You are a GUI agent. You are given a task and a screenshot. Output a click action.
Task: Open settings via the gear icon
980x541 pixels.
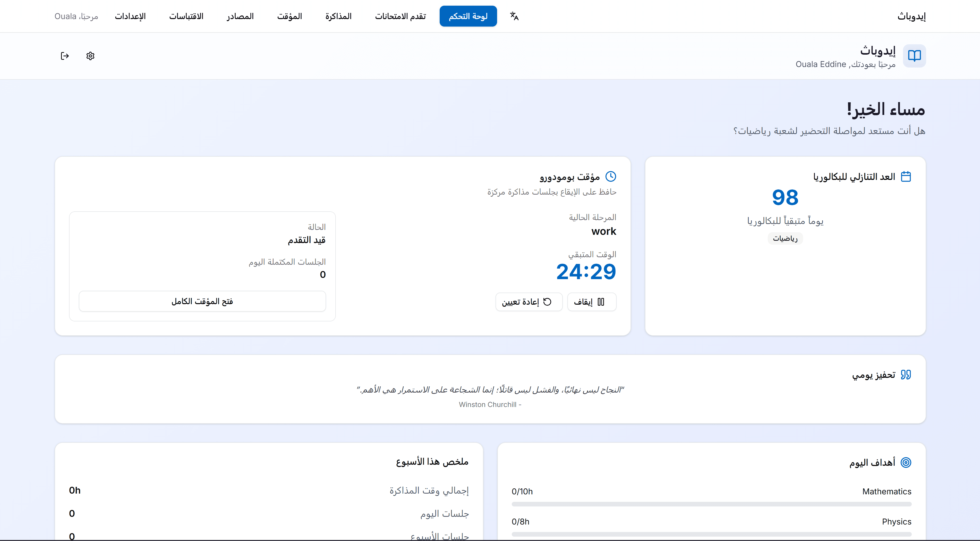(x=90, y=56)
